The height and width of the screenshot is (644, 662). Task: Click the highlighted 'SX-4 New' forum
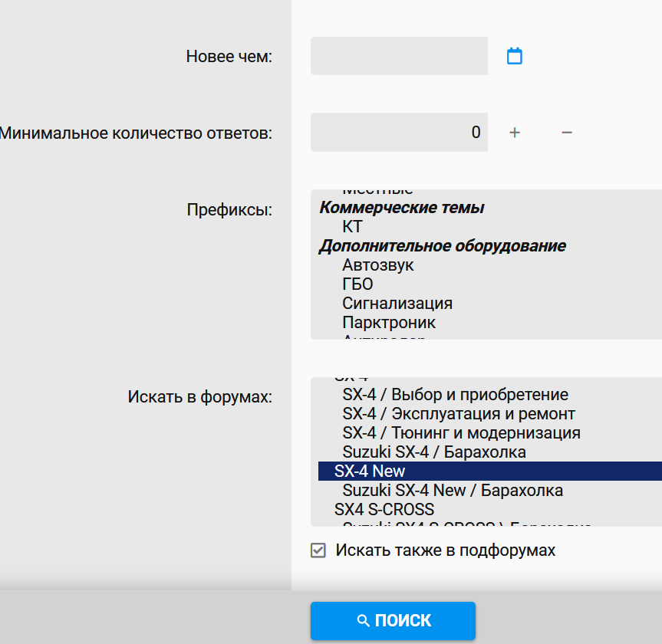click(370, 472)
